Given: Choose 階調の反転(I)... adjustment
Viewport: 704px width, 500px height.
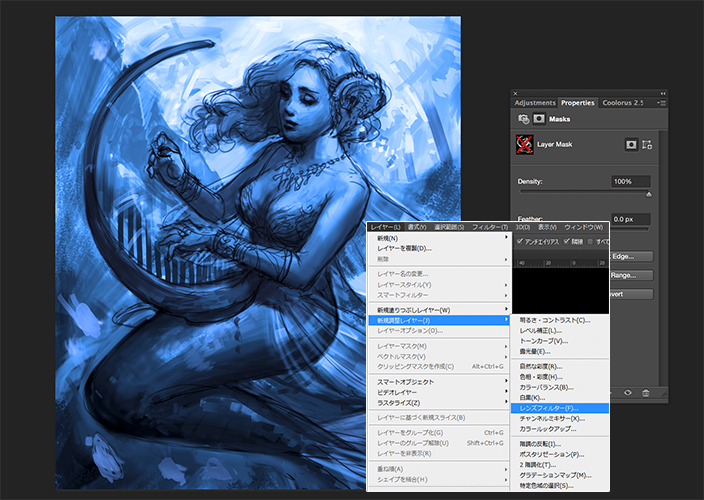Looking at the screenshot, I should click(x=560, y=444).
